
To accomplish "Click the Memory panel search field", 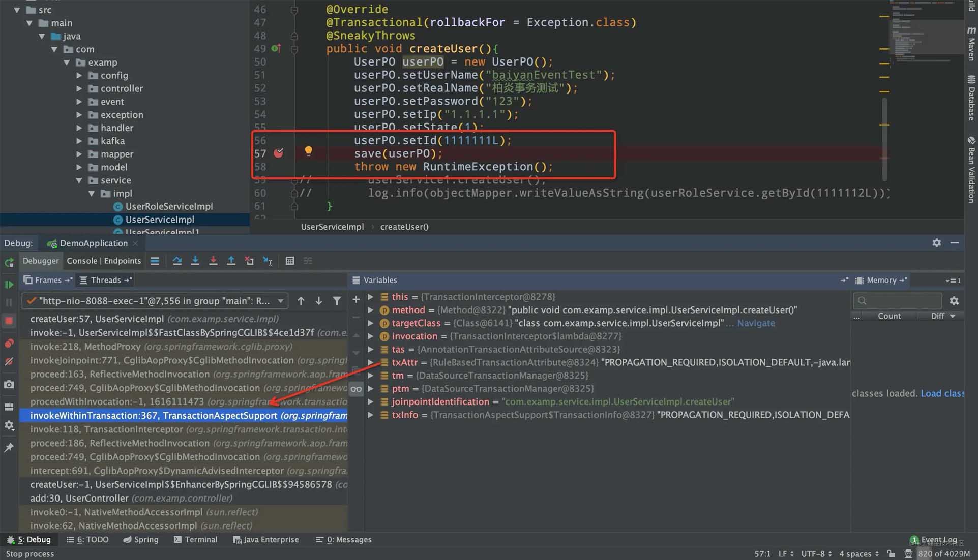I will tap(898, 301).
